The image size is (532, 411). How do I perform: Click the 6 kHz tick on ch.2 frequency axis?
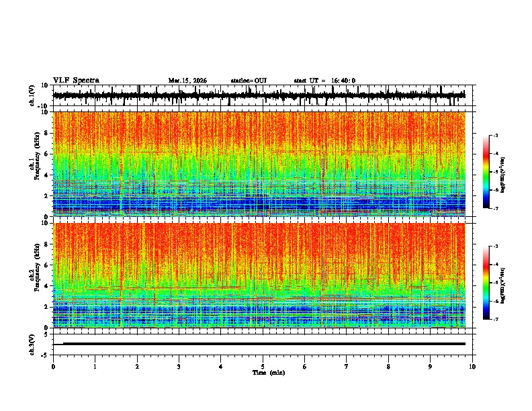(x=46, y=265)
